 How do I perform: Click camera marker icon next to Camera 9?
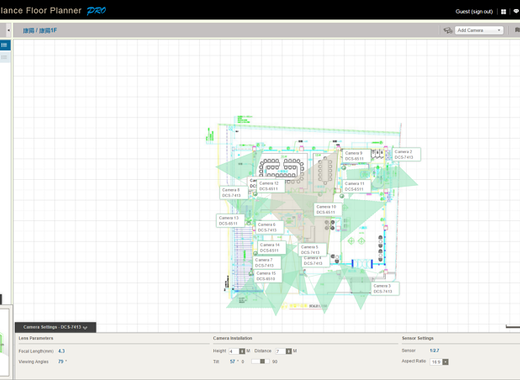point(343,168)
